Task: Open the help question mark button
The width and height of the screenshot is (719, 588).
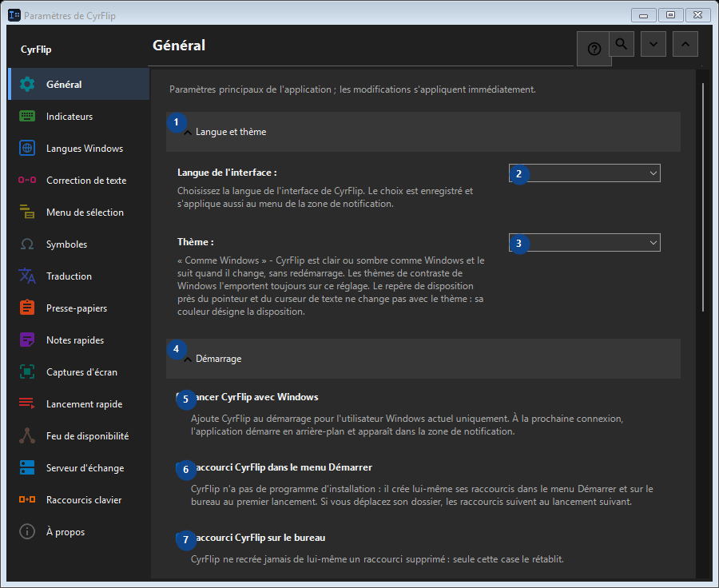Action: [594, 49]
